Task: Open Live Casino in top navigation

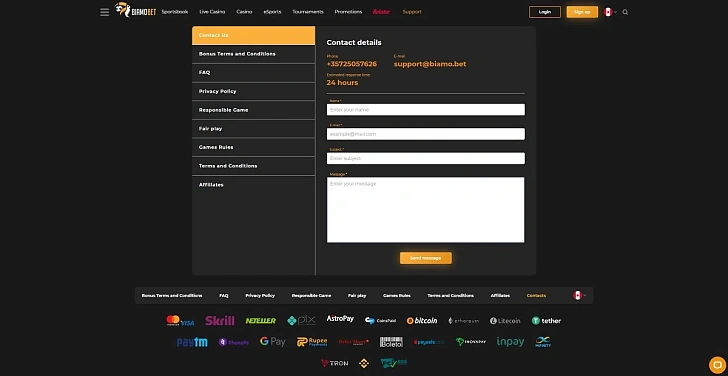Action: 212,12
